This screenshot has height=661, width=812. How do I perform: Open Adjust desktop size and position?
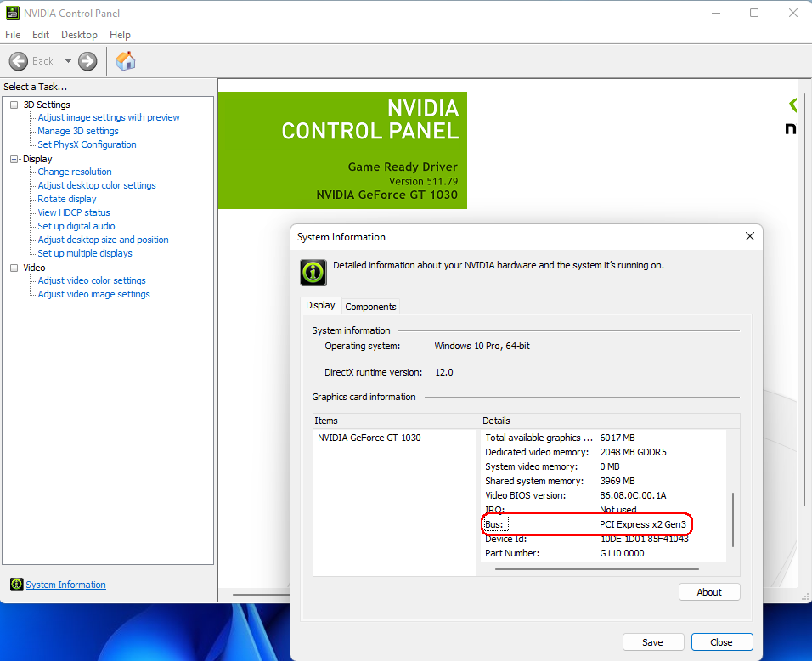pyautogui.click(x=103, y=240)
